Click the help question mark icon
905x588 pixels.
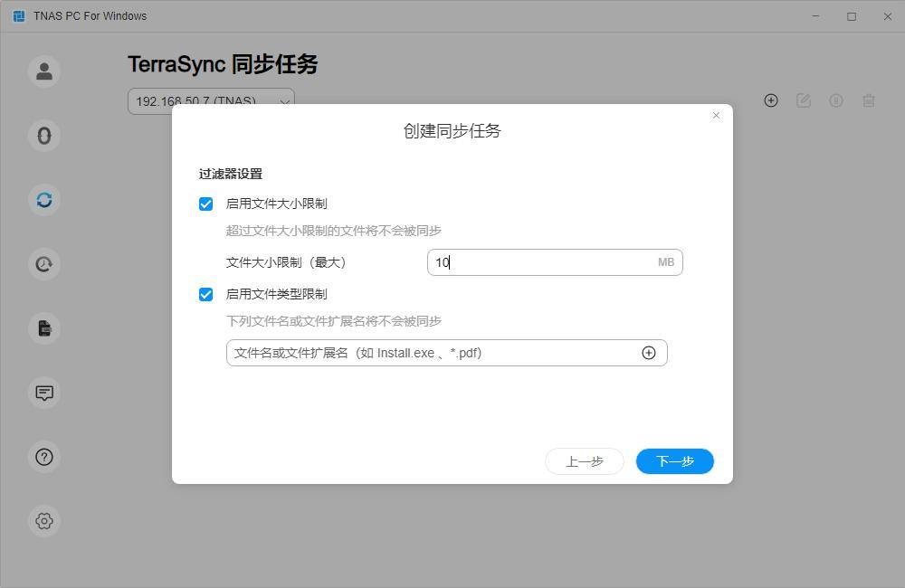coord(44,457)
